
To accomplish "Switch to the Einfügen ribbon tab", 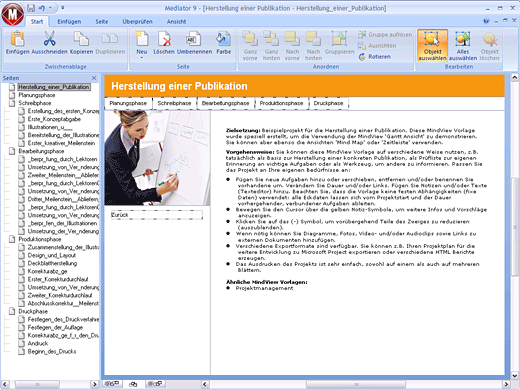I will pyautogui.click(x=69, y=22).
